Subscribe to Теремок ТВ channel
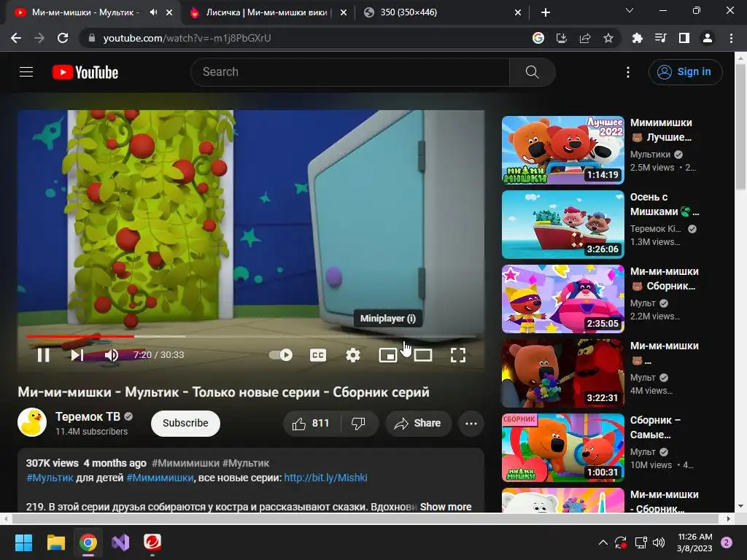 (185, 423)
